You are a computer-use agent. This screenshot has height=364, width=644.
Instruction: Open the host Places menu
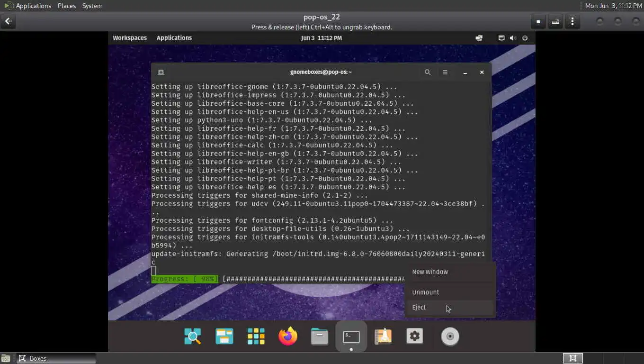(x=66, y=6)
